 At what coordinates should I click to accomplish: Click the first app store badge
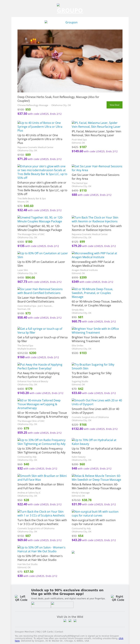41,605
